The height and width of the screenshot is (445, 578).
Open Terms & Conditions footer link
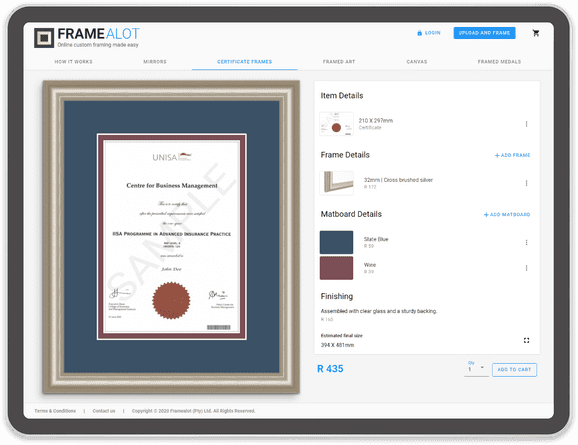(x=55, y=411)
